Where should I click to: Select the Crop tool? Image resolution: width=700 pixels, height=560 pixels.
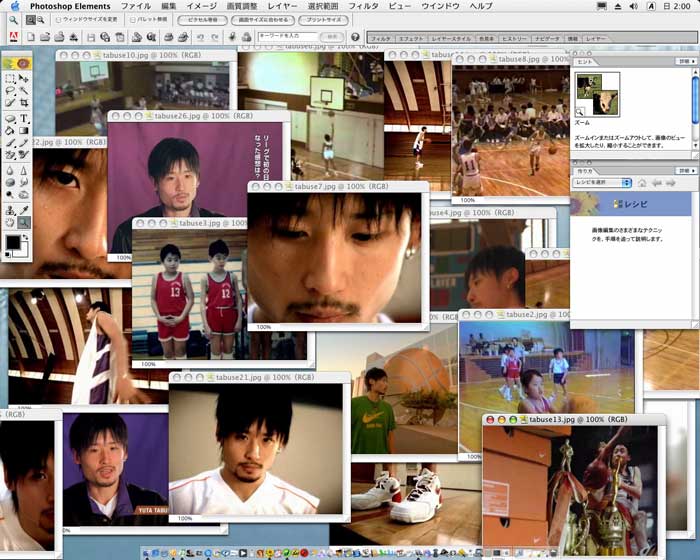click(x=24, y=103)
